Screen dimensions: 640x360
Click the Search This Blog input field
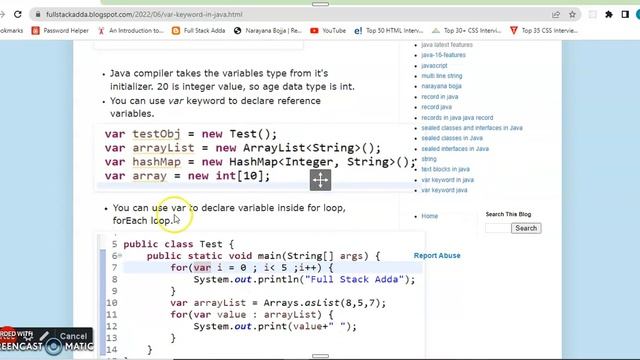498,228
